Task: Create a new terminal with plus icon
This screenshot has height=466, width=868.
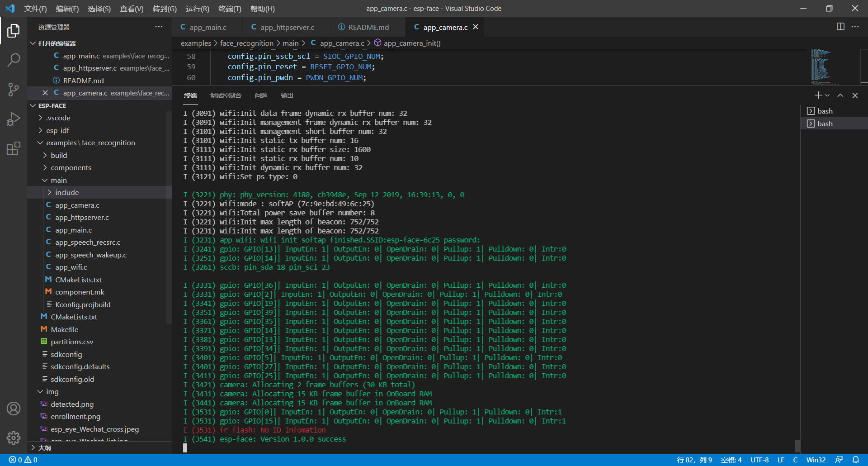Action: tap(818, 95)
